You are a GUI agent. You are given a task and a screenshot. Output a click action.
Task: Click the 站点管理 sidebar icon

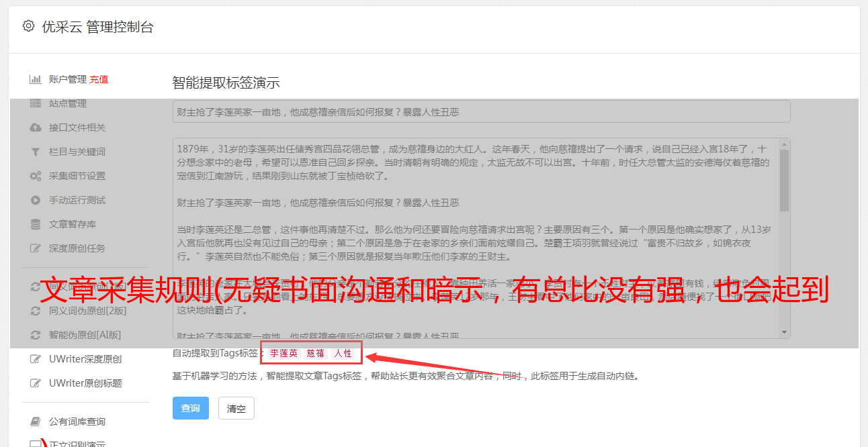35,103
